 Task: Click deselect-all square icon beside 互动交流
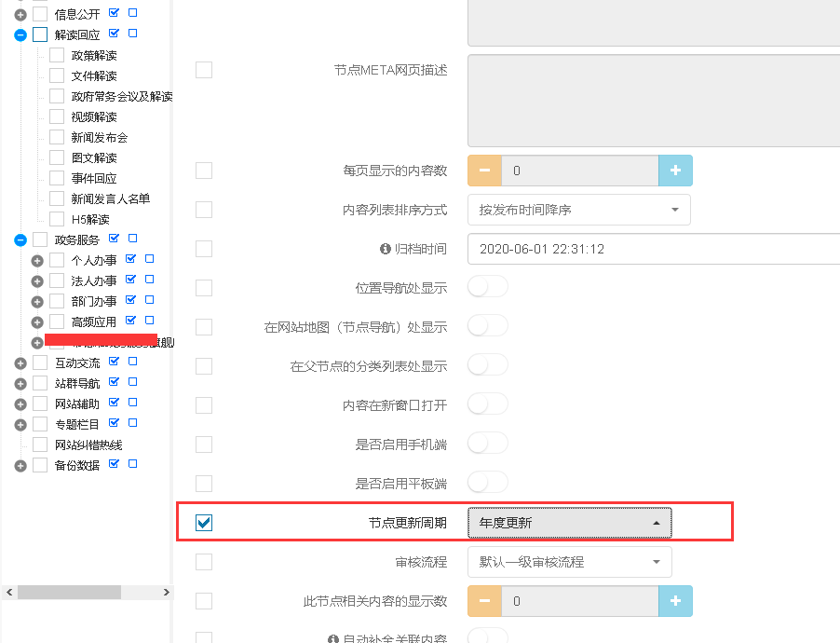[132, 362]
